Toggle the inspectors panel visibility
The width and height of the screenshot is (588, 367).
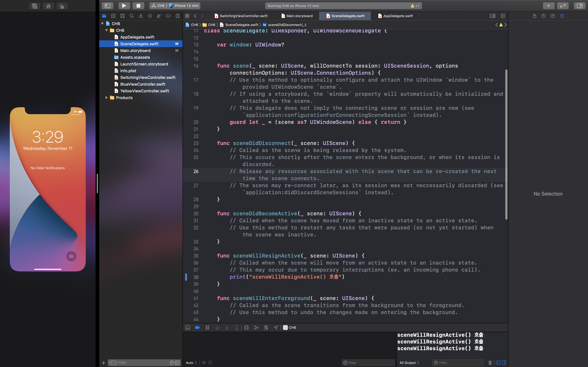[579, 6]
